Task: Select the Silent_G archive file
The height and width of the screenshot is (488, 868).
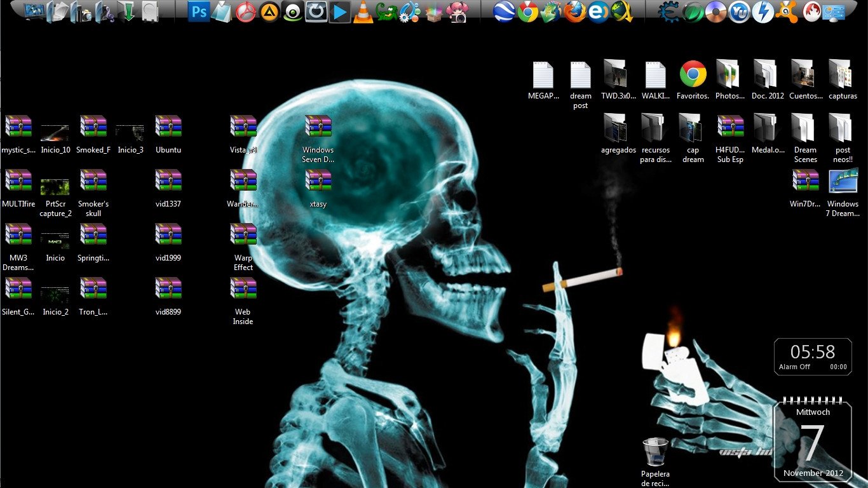Action: [18, 296]
